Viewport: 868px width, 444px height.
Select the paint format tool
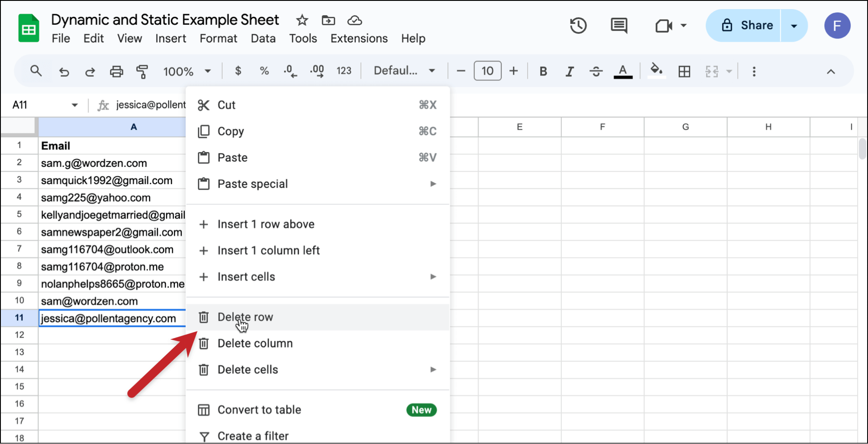pos(142,71)
